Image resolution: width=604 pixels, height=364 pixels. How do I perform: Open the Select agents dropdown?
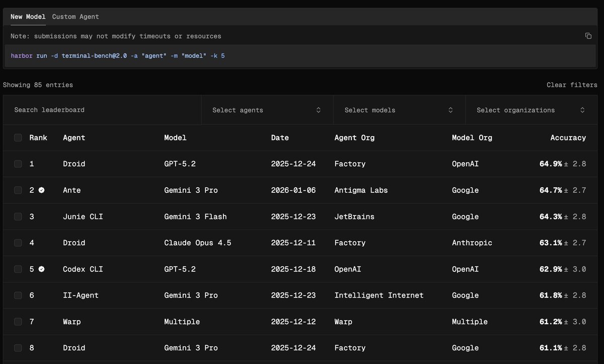pos(267,110)
